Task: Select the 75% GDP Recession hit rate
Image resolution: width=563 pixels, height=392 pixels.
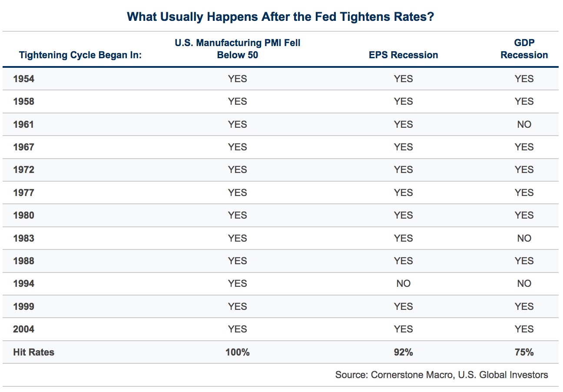Action: pyautogui.click(x=524, y=352)
